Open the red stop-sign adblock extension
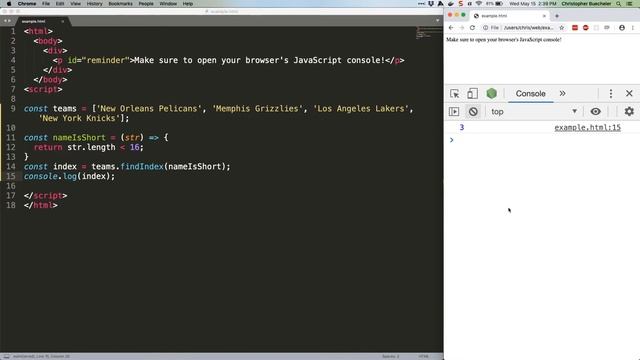 click(x=586, y=28)
